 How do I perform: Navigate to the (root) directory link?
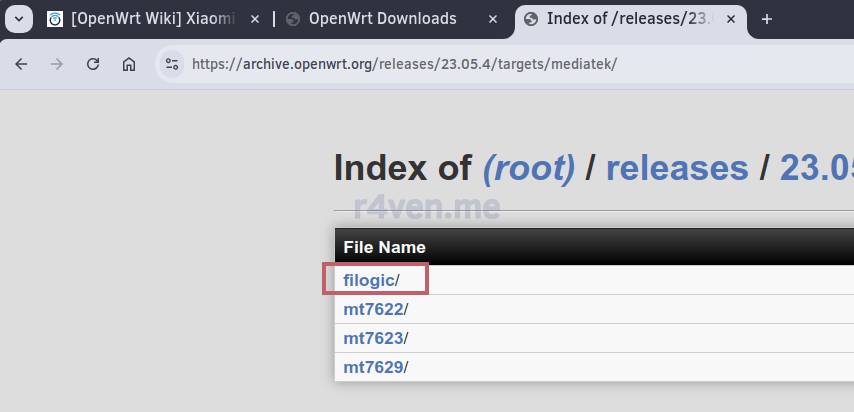(x=529, y=168)
